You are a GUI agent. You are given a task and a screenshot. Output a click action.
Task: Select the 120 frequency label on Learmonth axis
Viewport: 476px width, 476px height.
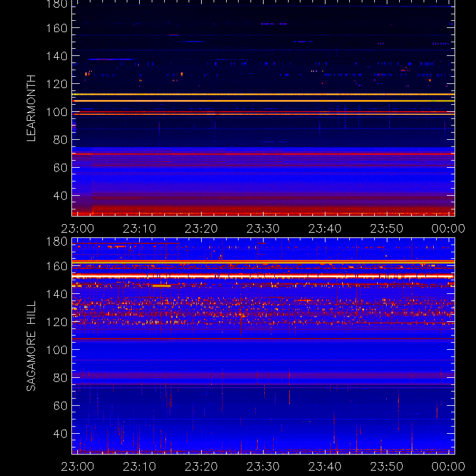(x=57, y=84)
